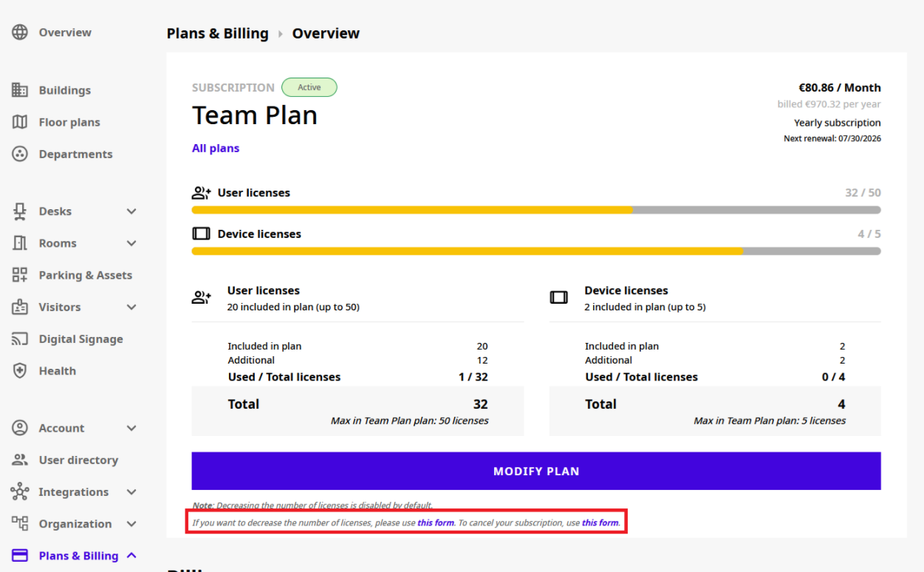The width and height of the screenshot is (924, 572).
Task: Collapse the Plans & Billing chevron
Action: 131,555
